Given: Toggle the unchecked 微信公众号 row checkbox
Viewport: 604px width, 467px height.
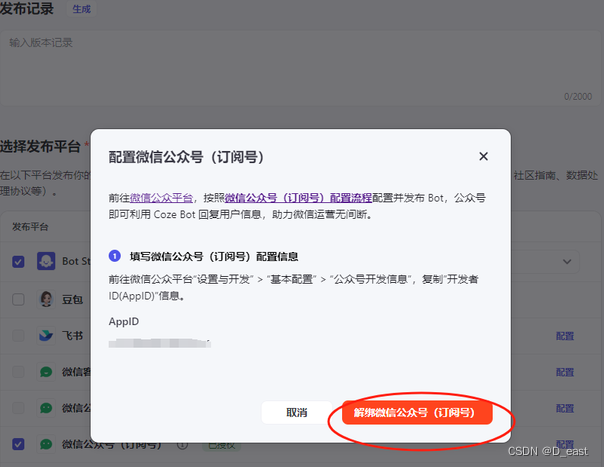Looking at the screenshot, I should coord(18,408).
